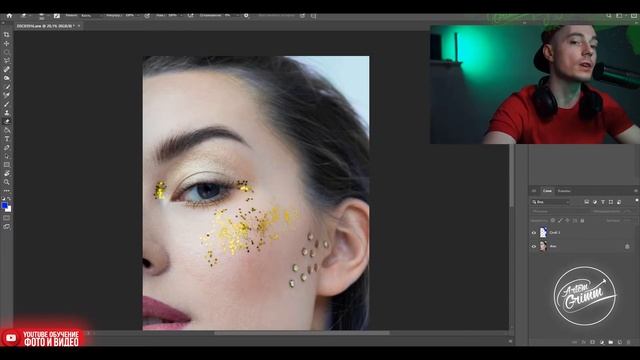This screenshot has width=640, height=360.
Task: Toggle airbrush build-up in options bar
Action: 191,16
